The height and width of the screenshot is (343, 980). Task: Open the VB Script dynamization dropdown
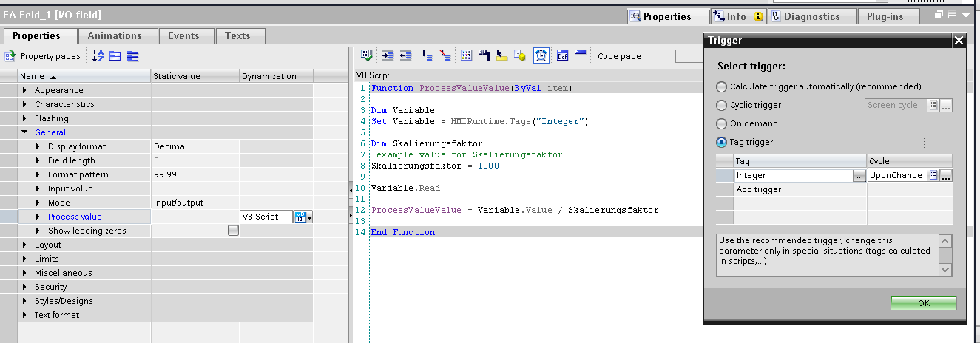coord(310,217)
